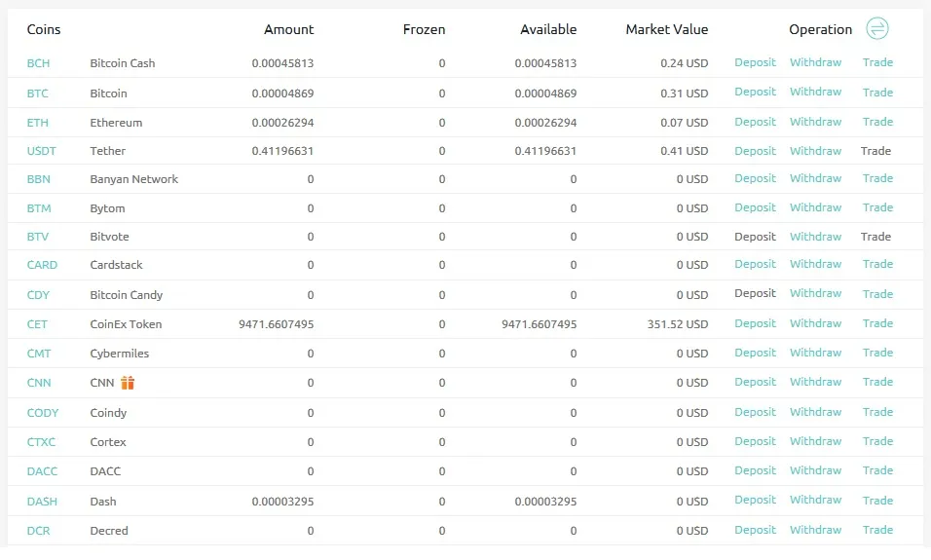Click Deposit in the Ethereum row
The width and height of the screenshot is (931, 560).
click(756, 122)
